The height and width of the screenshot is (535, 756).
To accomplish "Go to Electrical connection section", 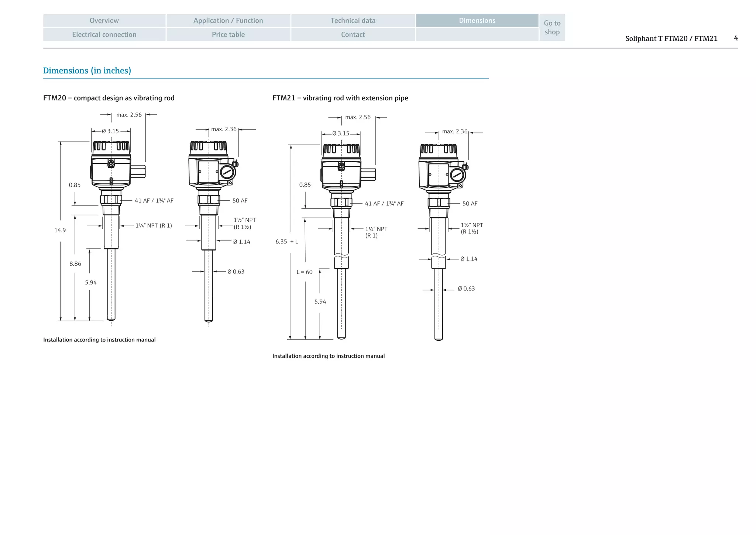I will tap(104, 34).
